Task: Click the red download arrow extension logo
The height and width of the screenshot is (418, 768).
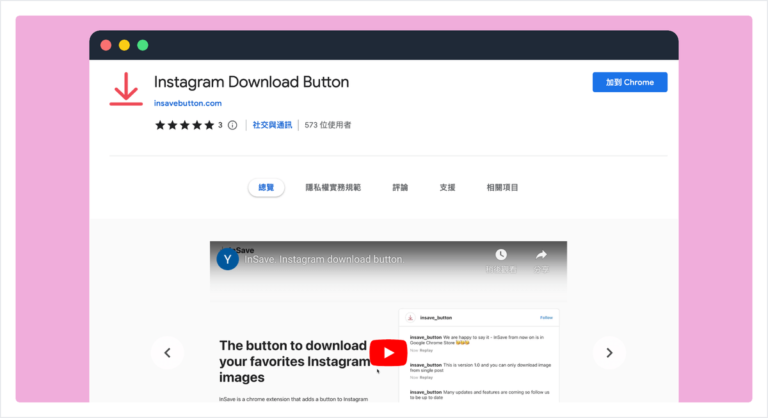Action: click(126, 89)
